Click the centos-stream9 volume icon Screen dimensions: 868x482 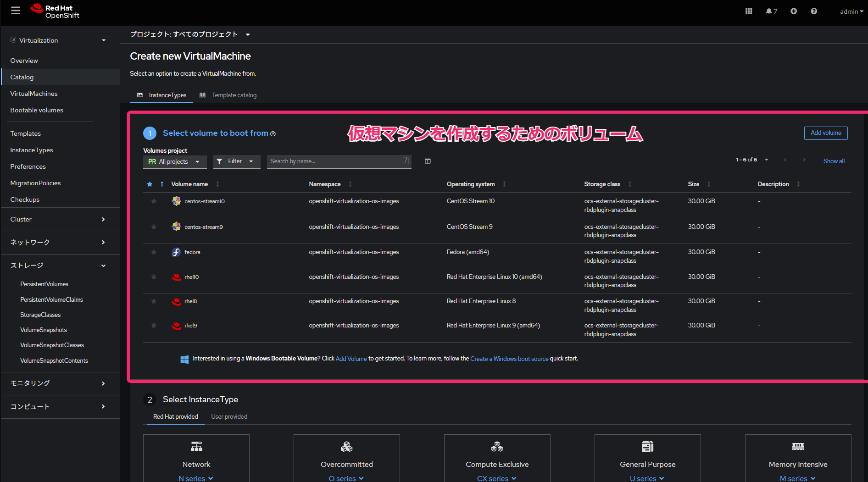(176, 227)
